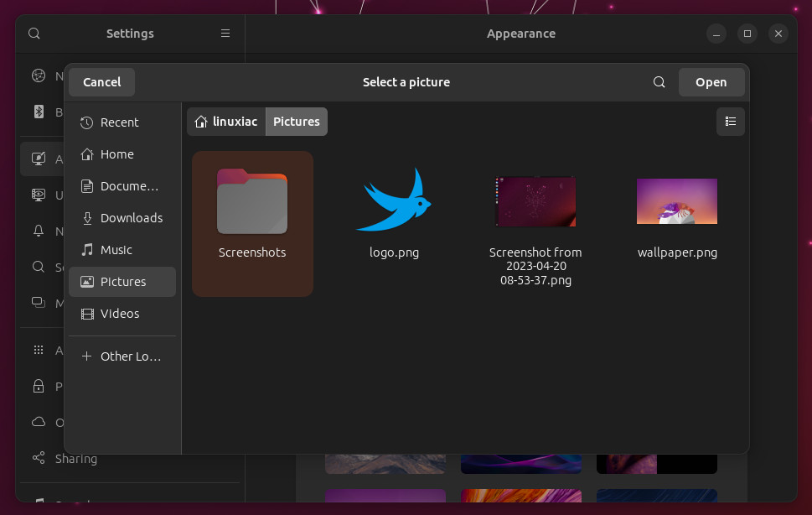The width and height of the screenshot is (812, 515).
Task: Switch file view with the list view icon
Action: [730, 122]
